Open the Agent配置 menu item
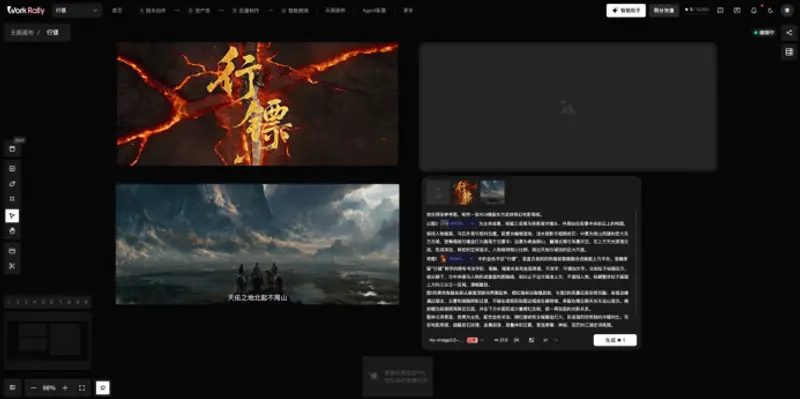Image resolution: width=800 pixels, height=399 pixels. click(374, 10)
